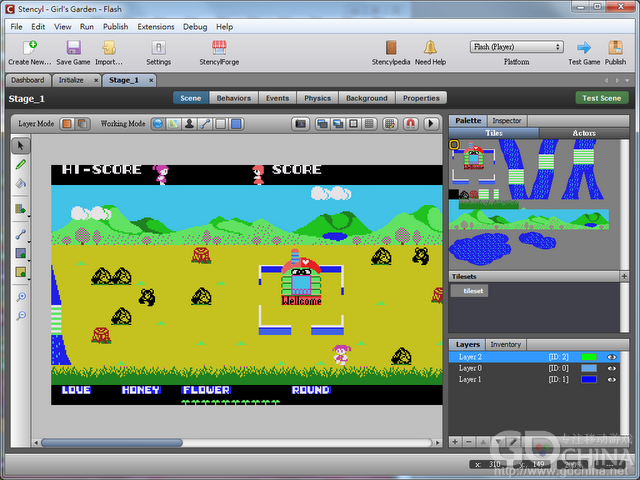Screen dimensions: 640x480
Task: Add a tileset with the plus icon
Action: (x=624, y=276)
